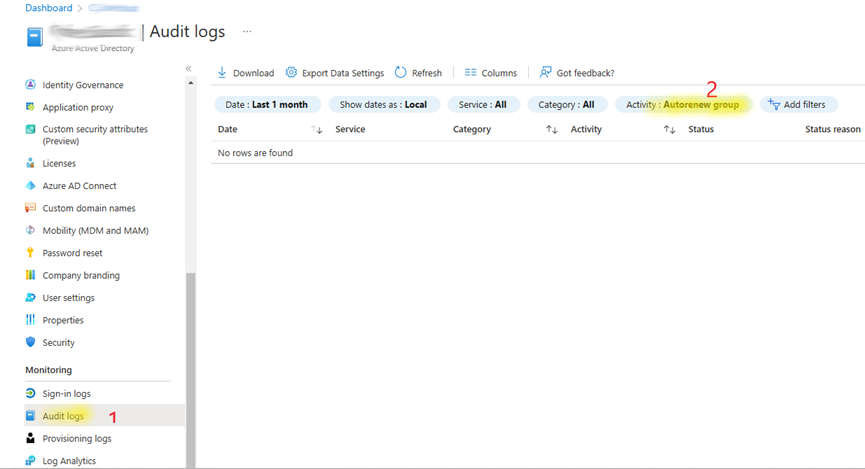Select Provisioning logs in Monitoring
Viewport: 865px width, 469px height.
[x=76, y=438]
